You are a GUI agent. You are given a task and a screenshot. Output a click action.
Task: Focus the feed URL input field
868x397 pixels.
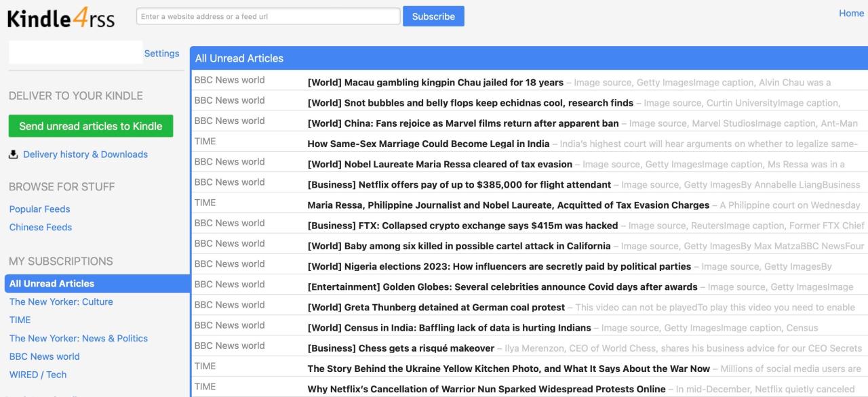pos(269,16)
